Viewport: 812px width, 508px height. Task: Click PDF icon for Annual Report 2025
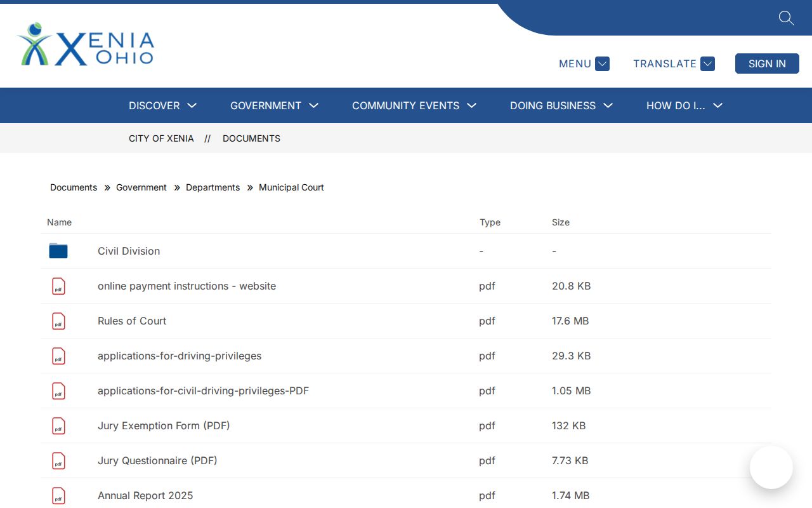58,495
